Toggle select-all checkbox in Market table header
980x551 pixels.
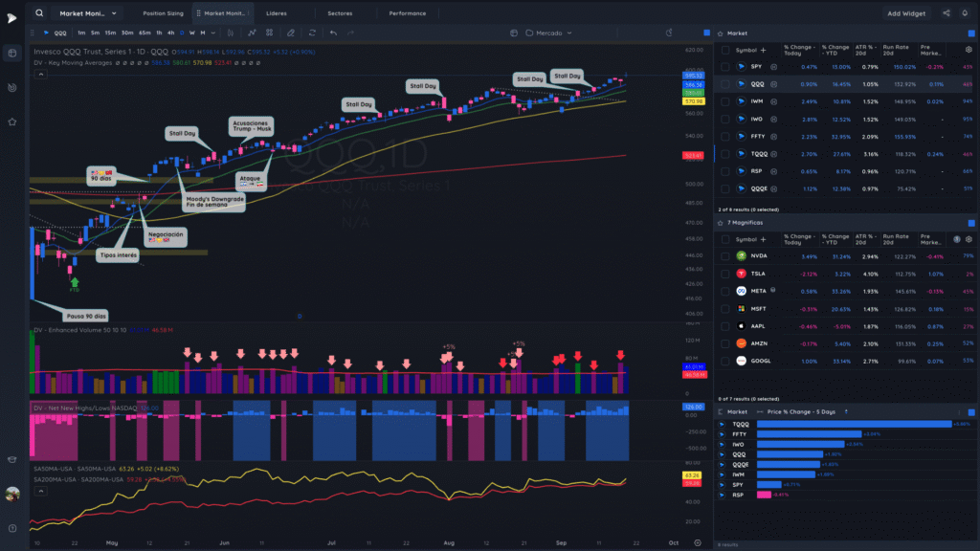[x=725, y=50]
